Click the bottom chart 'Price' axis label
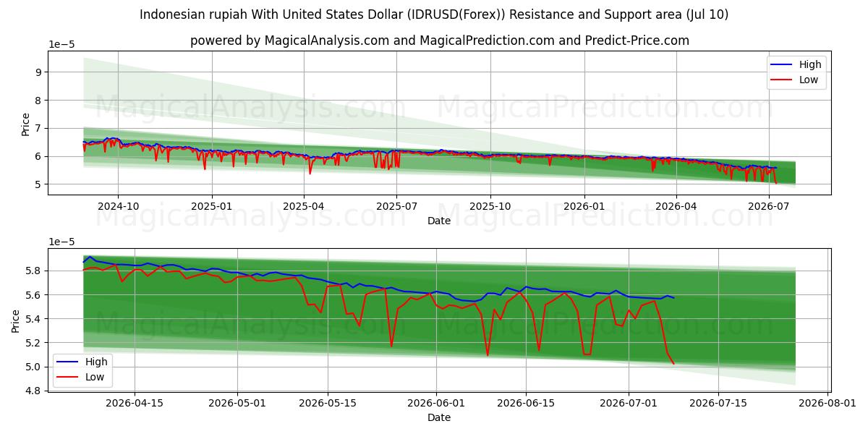Viewport: 868px width, 434px height. [x=16, y=320]
